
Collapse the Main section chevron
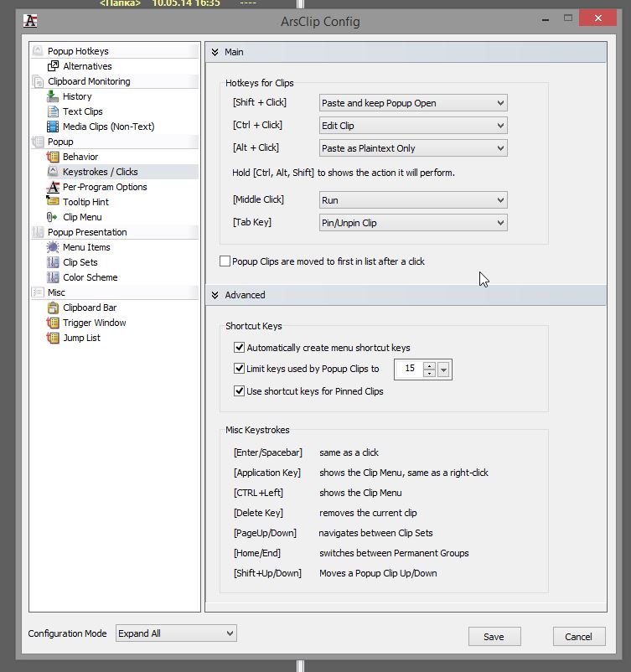215,52
